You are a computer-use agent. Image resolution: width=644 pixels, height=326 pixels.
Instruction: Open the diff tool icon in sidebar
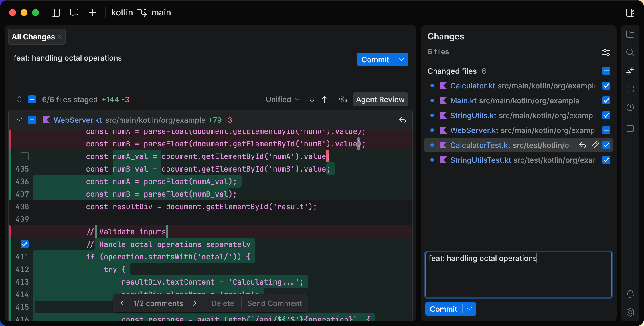tap(630, 71)
